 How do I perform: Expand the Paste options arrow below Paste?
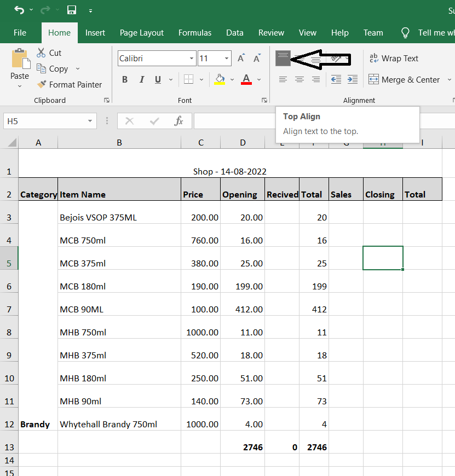pos(20,86)
